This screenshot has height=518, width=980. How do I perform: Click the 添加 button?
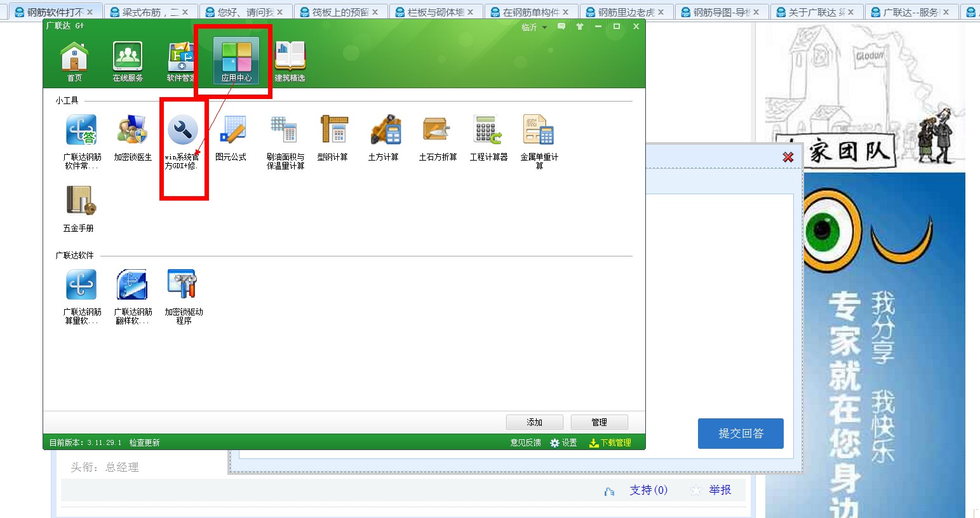[535, 422]
